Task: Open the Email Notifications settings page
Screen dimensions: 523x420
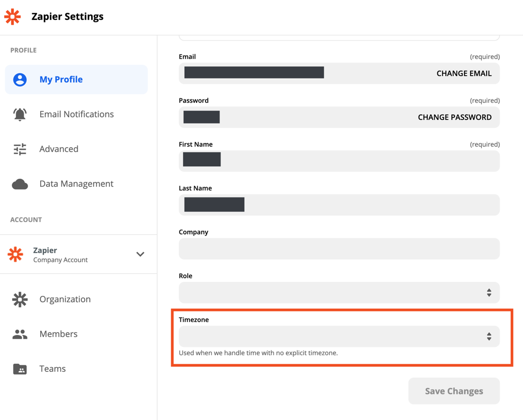Action: tap(77, 114)
